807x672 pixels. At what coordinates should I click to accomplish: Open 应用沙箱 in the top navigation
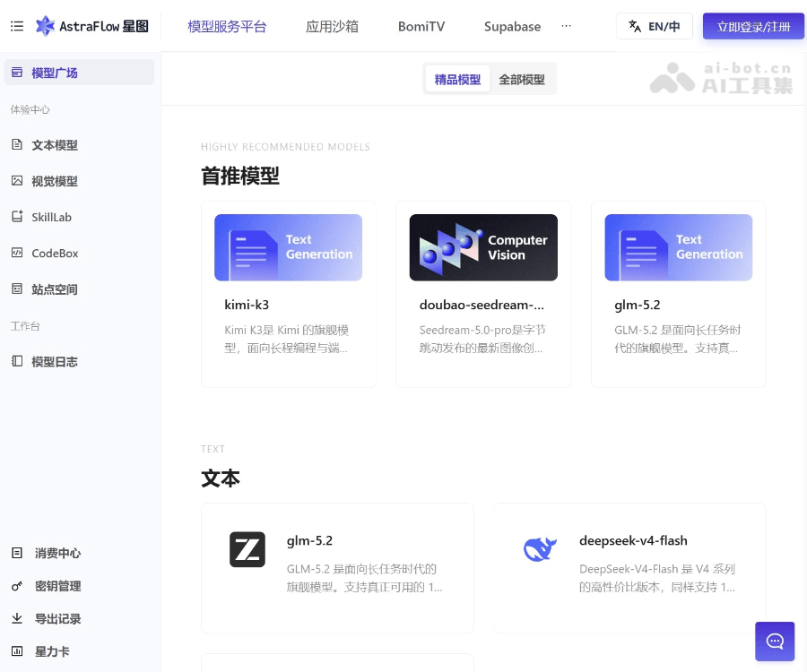332,26
